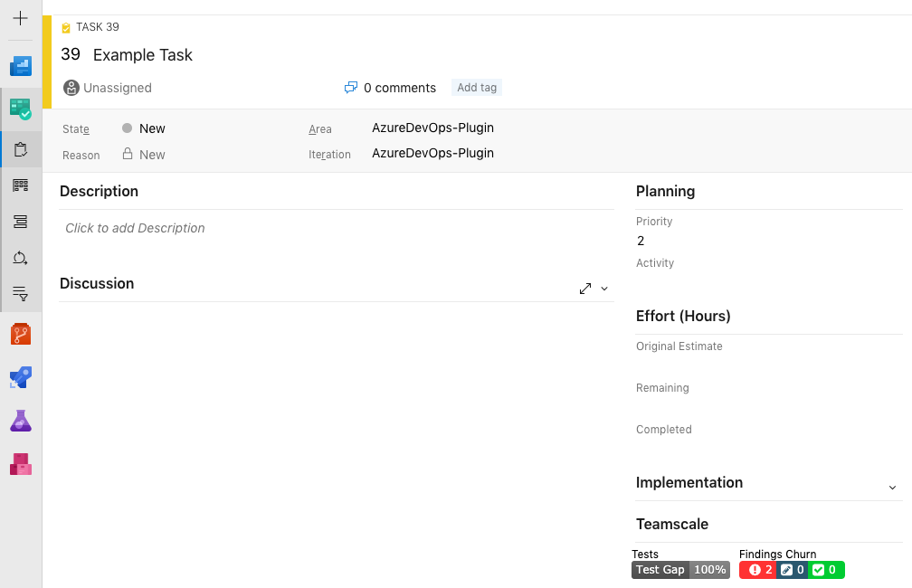Screen dimensions: 912x588
Task: Click the red findings churn badge
Action: coord(757,570)
